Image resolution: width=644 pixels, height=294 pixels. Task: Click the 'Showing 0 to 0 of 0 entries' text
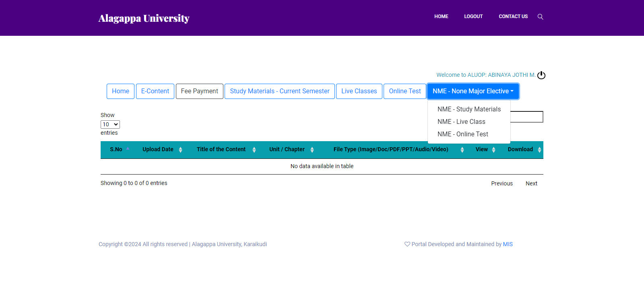point(134,183)
